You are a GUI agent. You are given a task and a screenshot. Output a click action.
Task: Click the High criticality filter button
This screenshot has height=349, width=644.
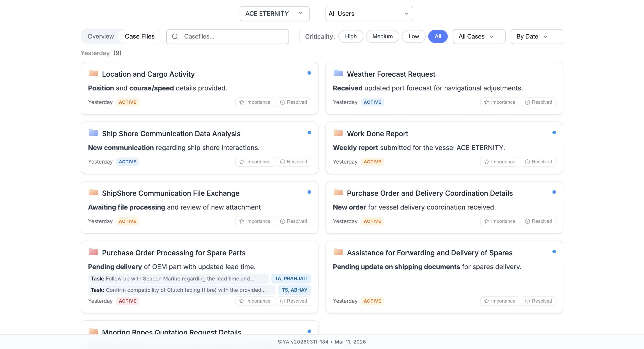click(350, 37)
